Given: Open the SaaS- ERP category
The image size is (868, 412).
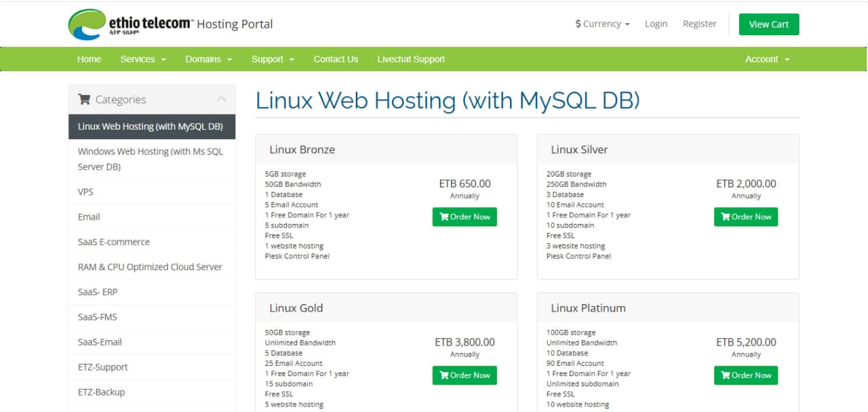Looking at the screenshot, I should click(x=152, y=293).
